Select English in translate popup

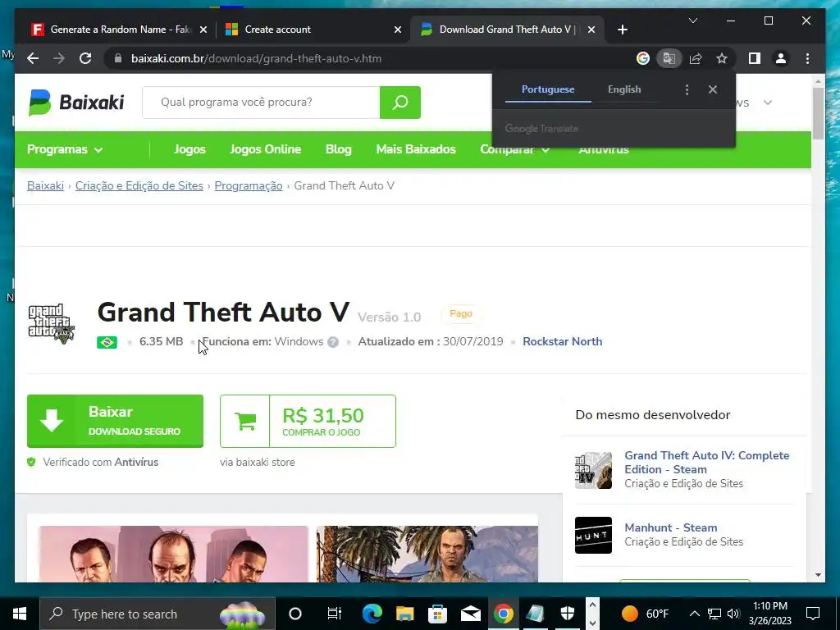[624, 89]
